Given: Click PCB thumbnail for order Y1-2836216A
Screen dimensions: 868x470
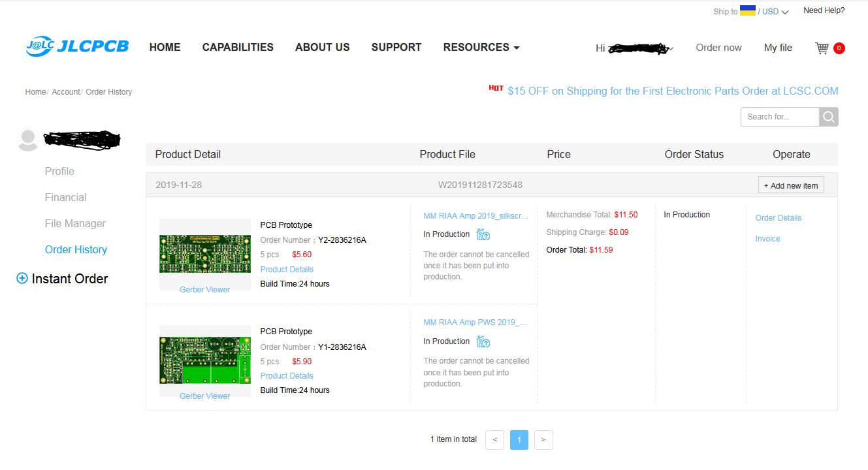Looking at the screenshot, I should pos(204,360).
